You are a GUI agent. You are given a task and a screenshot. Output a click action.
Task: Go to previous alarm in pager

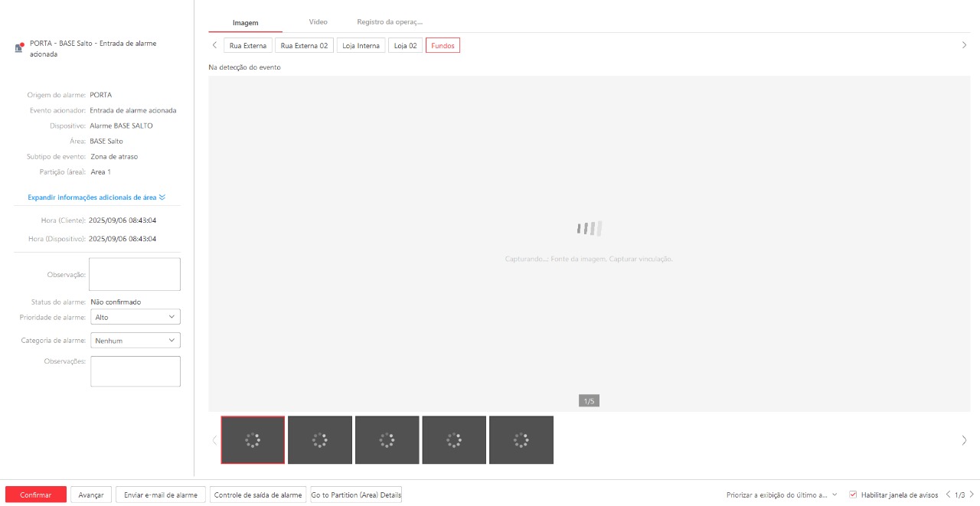(x=949, y=495)
